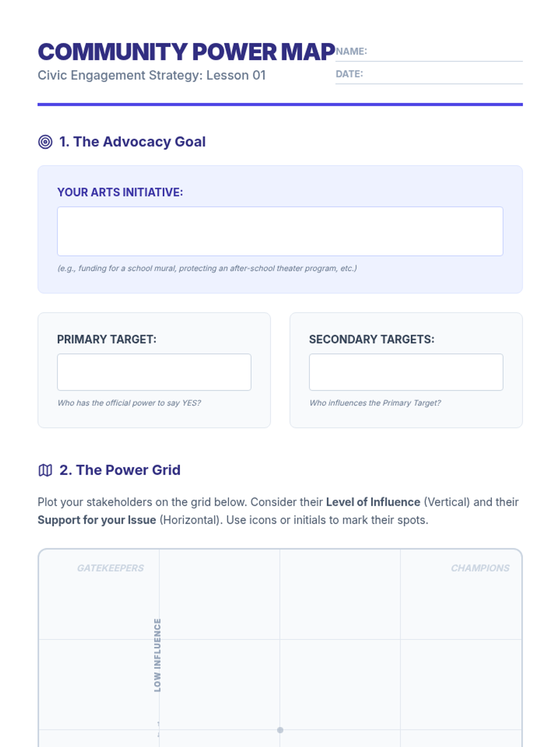
Task: Click the hint about who says YES
Action: tap(129, 403)
